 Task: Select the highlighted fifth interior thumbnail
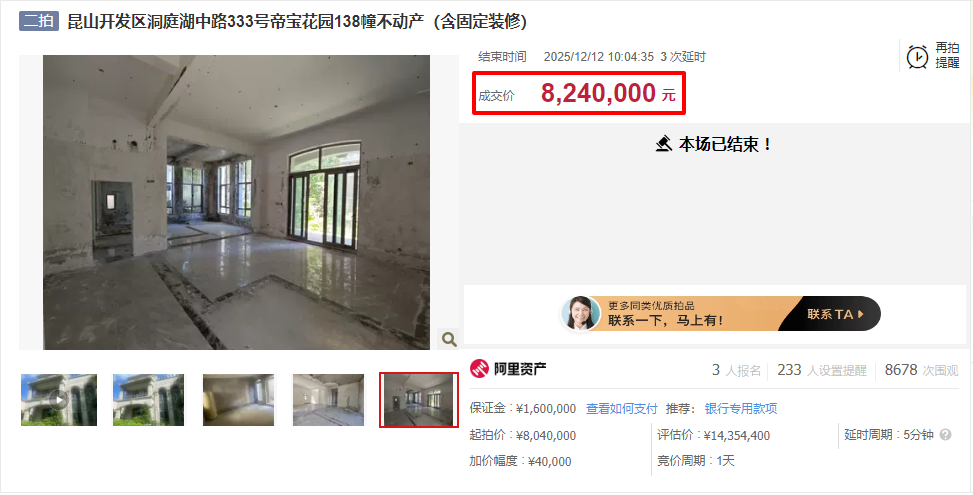click(x=419, y=400)
